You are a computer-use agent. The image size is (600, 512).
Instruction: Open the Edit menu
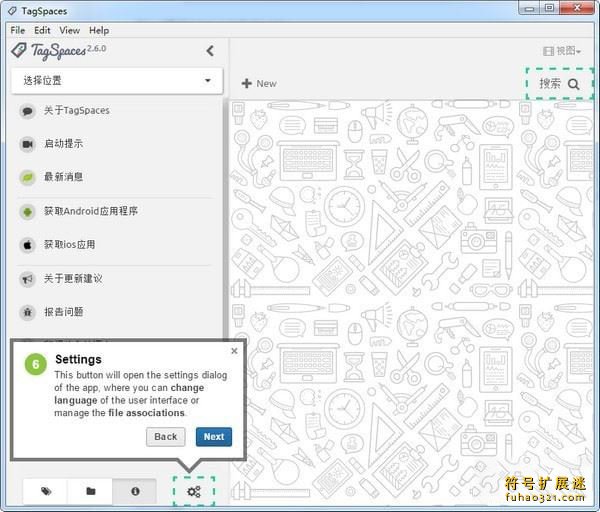(x=42, y=30)
